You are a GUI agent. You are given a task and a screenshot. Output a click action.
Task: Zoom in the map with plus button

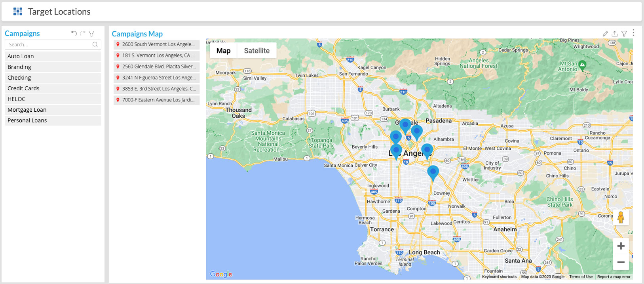pos(621,246)
